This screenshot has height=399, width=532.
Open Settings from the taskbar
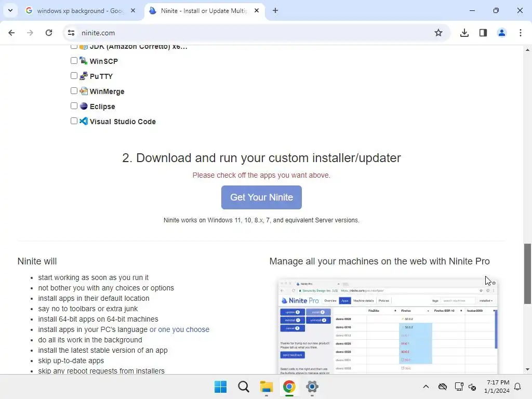pos(312,387)
